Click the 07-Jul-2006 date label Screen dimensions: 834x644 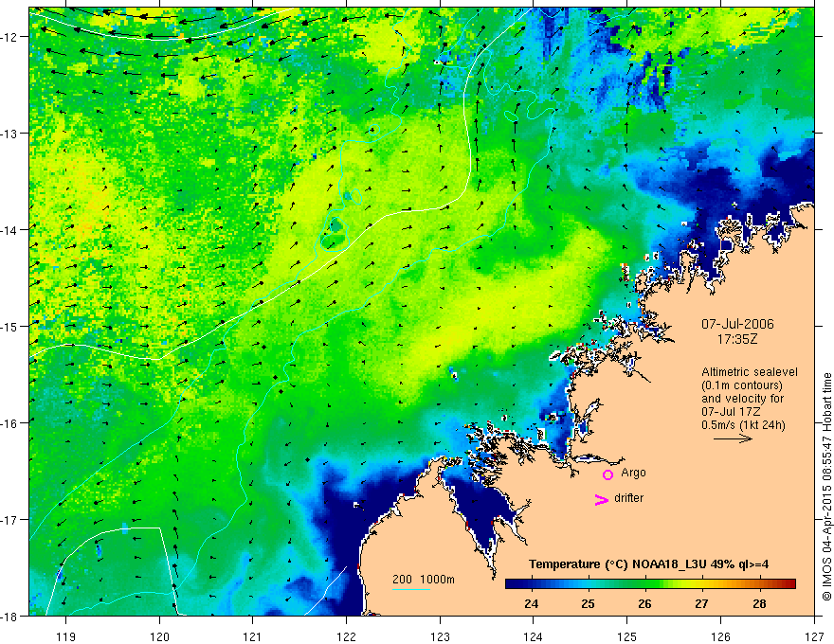pos(737,324)
